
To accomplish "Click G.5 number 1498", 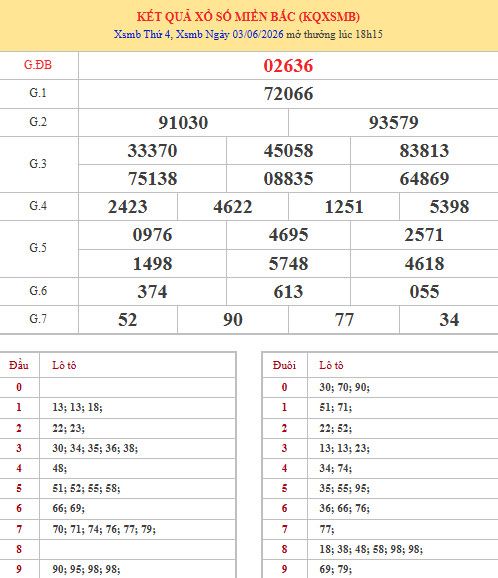I will click(x=152, y=264).
